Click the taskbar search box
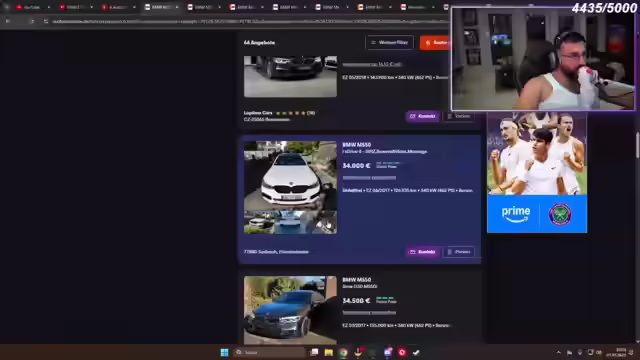 coord(269,352)
